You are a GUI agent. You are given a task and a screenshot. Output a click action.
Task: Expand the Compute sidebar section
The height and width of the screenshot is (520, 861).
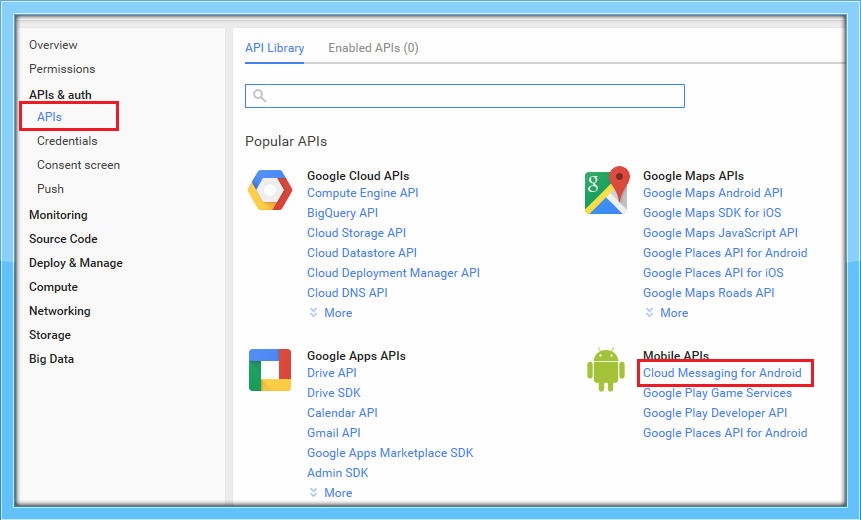tap(53, 287)
